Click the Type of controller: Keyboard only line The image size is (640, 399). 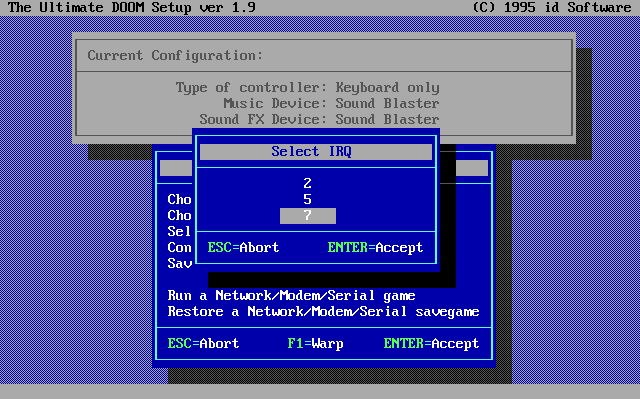(x=308, y=88)
